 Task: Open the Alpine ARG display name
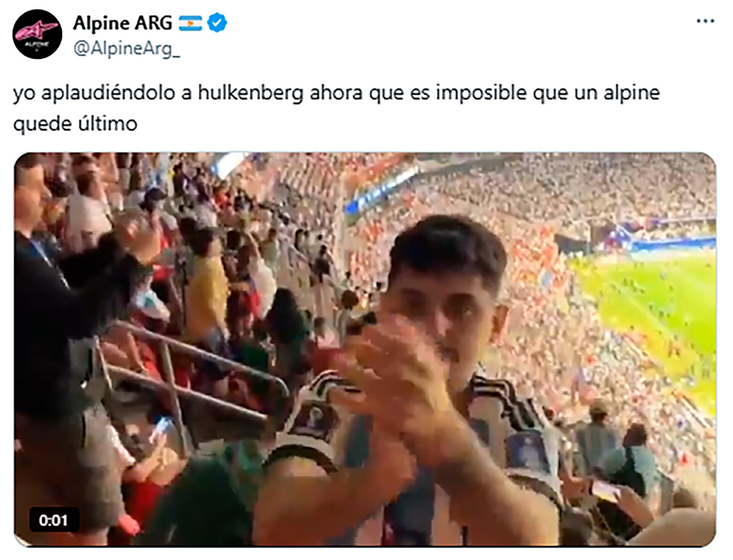(123, 23)
